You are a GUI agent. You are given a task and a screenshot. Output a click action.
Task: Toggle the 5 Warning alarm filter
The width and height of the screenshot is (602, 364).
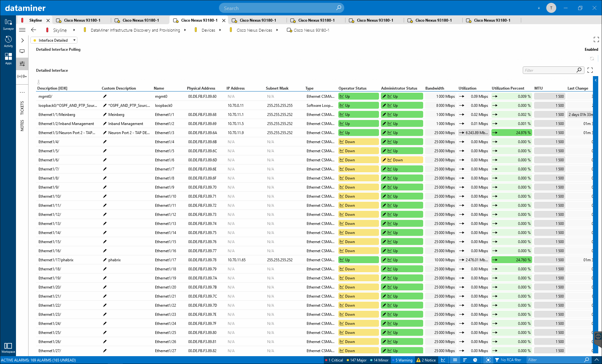(x=402, y=360)
